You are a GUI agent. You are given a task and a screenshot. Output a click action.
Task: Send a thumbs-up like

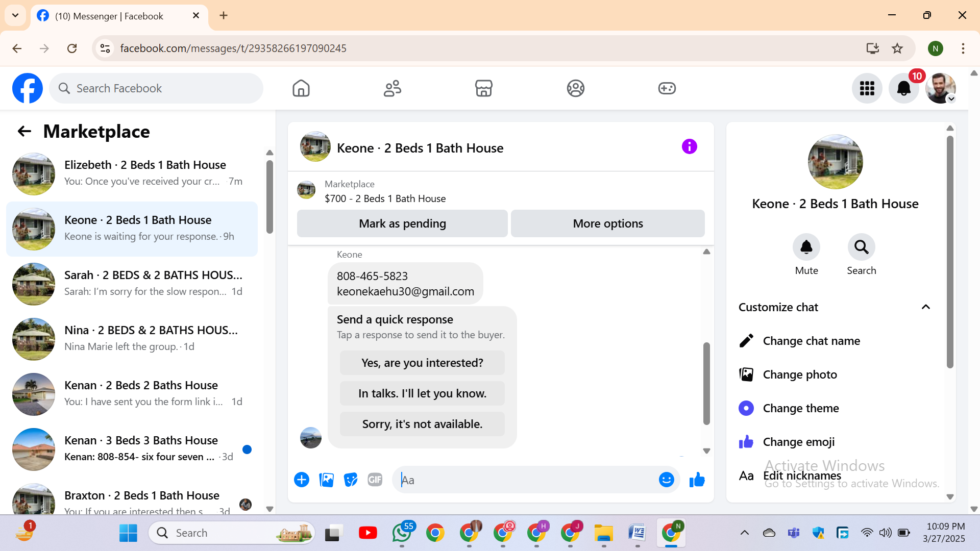[x=697, y=480]
